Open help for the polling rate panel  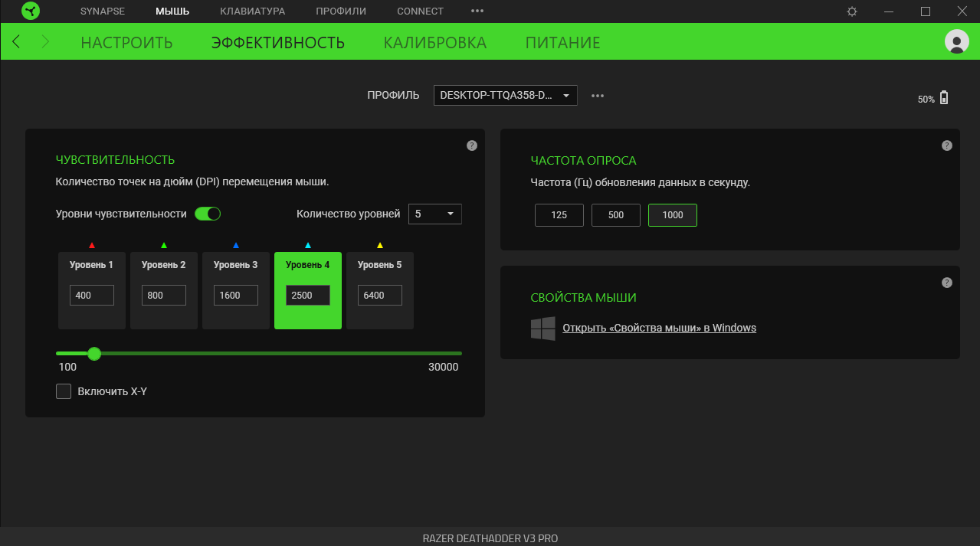click(947, 145)
